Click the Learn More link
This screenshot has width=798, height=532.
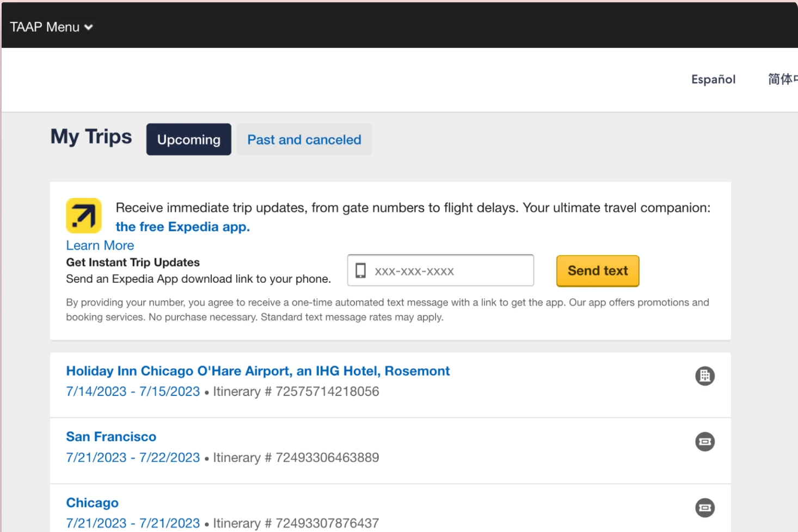coord(100,245)
